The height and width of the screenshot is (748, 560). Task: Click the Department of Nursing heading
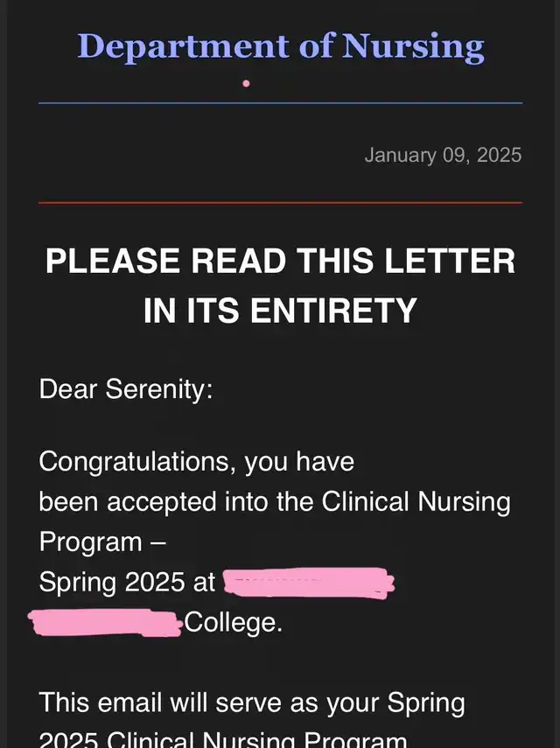pos(281,47)
